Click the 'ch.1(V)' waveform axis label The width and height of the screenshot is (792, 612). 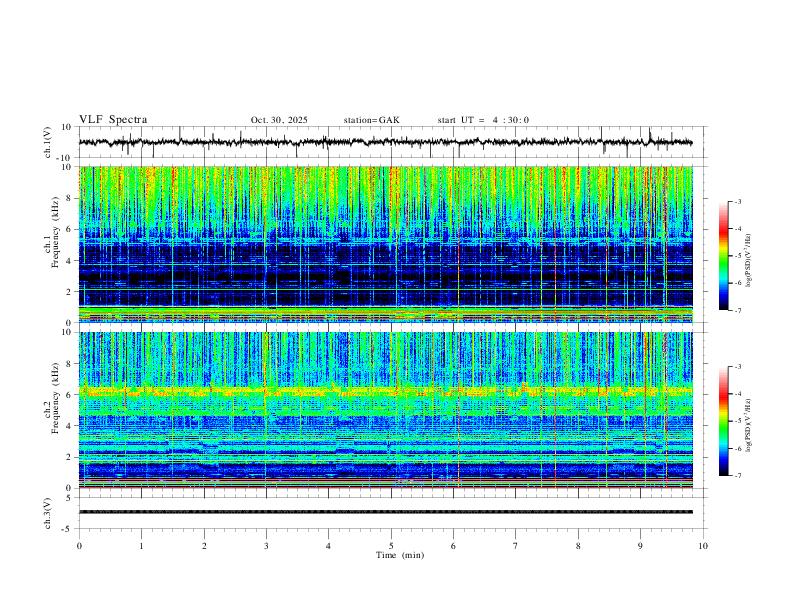pyautogui.click(x=48, y=142)
